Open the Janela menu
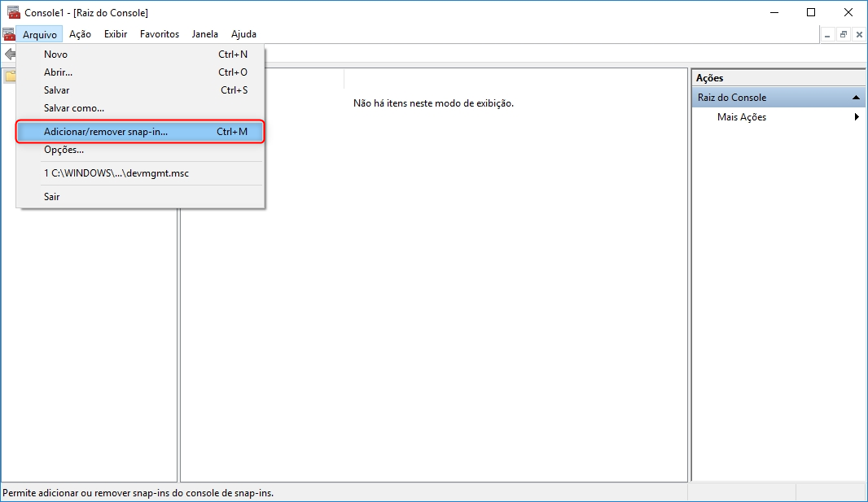 coord(205,34)
